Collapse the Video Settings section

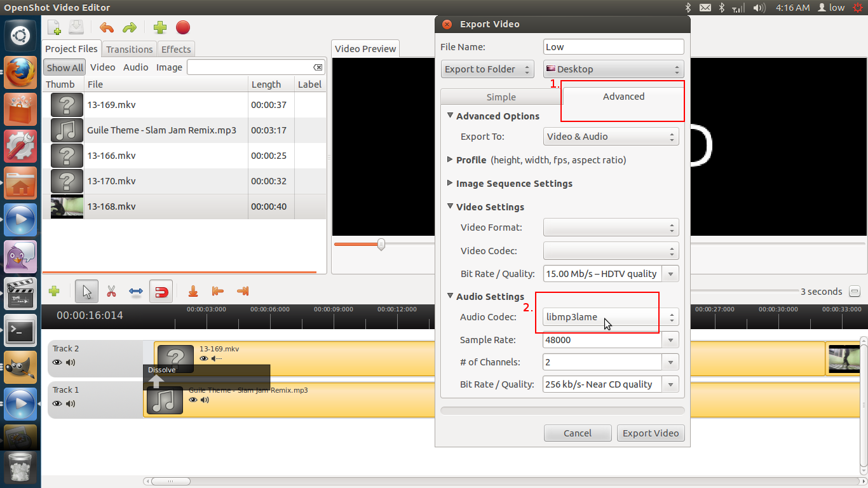point(451,207)
